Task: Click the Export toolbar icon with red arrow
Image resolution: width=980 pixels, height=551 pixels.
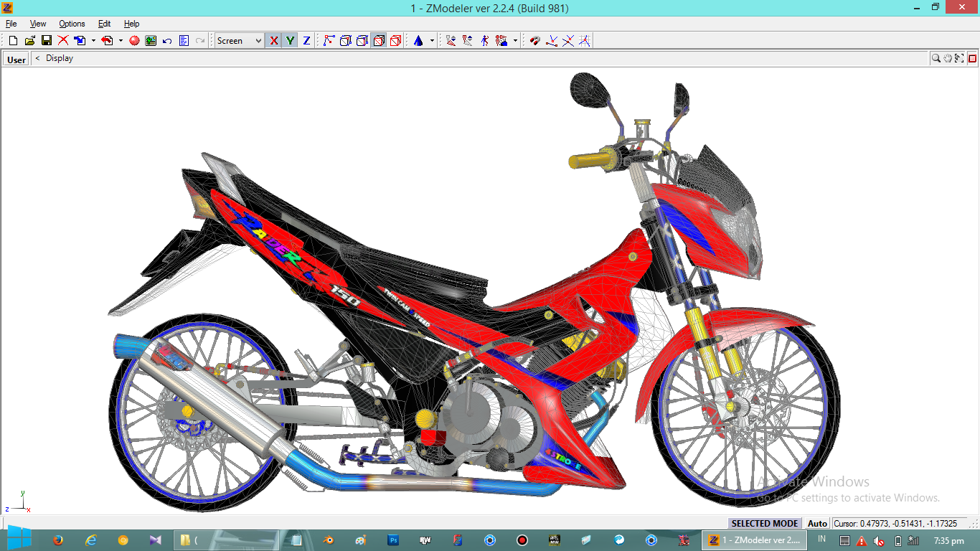Action: pos(107,41)
